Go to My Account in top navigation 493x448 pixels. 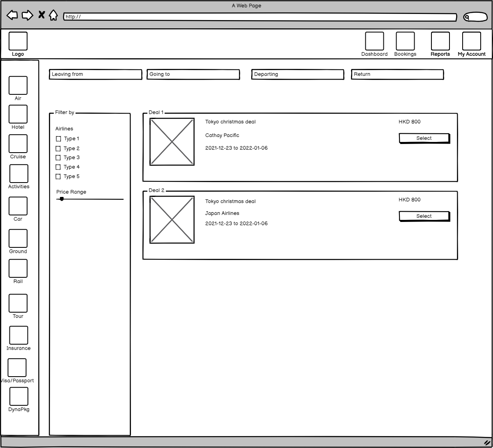[x=471, y=41]
